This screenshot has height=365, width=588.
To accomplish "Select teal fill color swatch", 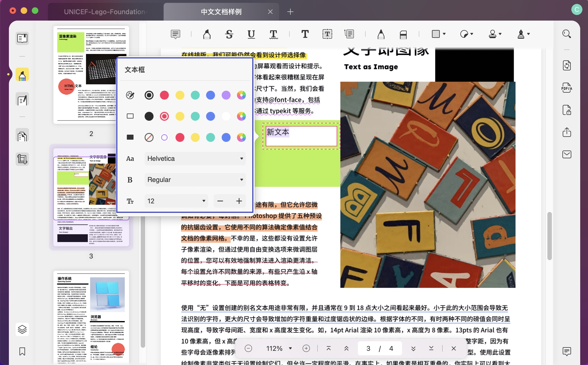I will click(x=211, y=137).
